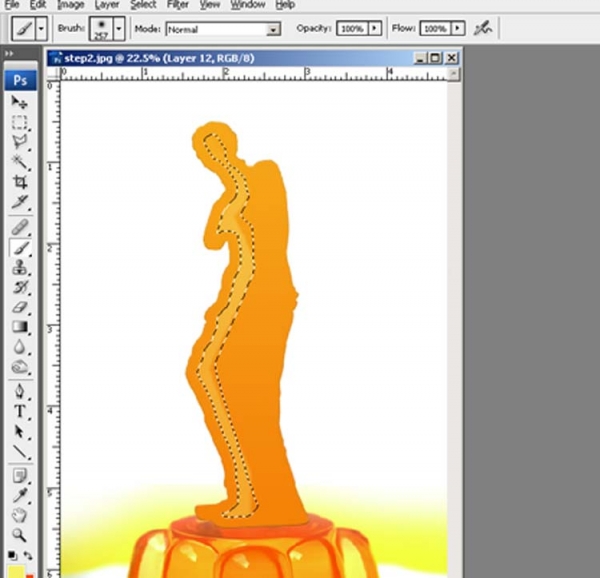The height and width of the screenshot is (578, 600).
Task: Select the Path Selection tool
Action: 19,432
